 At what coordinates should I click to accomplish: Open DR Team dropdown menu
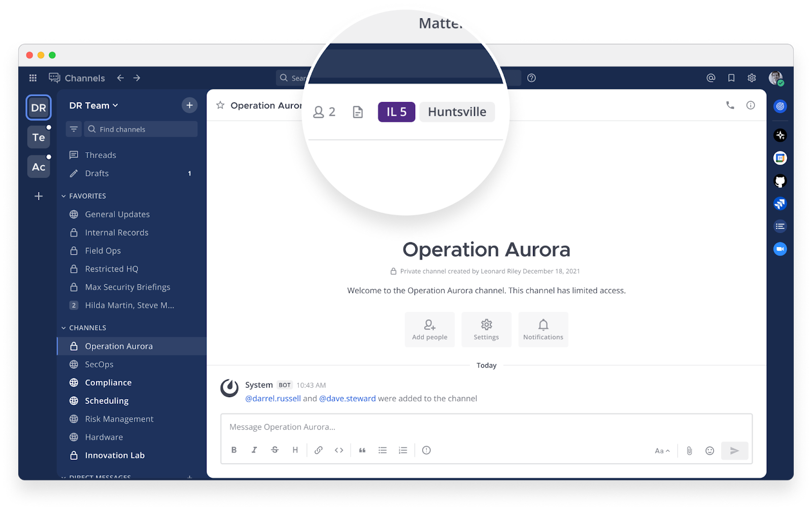coord(93,105)
